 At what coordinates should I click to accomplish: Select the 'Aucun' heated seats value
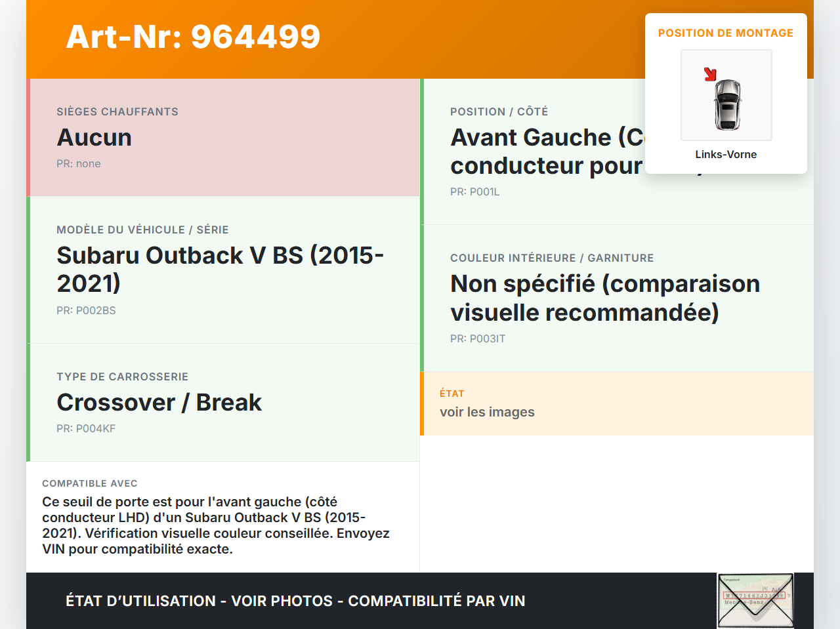[x=94, y=138]
